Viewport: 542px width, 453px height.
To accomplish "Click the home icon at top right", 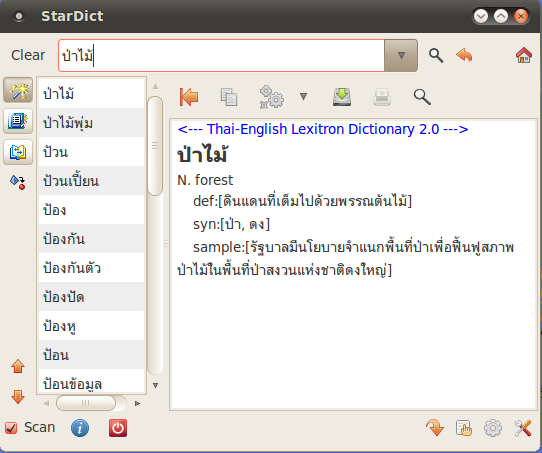I will click(x=524, y=55).
